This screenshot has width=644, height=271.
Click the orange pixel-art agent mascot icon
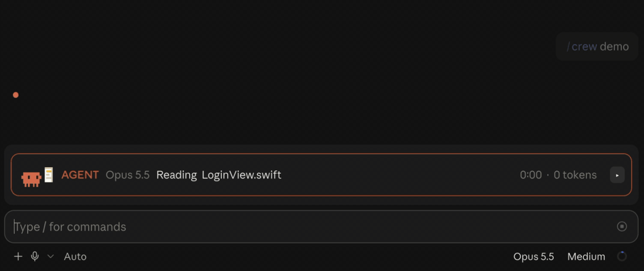(x=31, y=179)
